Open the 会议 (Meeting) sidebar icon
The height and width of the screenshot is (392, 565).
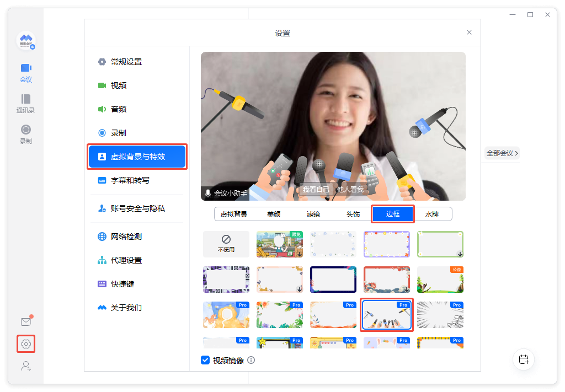[x=26, y=72]
